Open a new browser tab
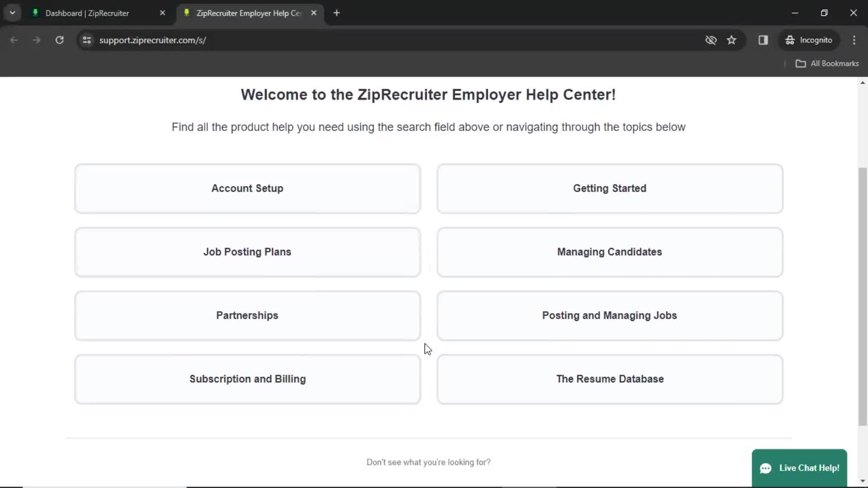Screen dimensions: 868x488 click(x=336, y=13)
